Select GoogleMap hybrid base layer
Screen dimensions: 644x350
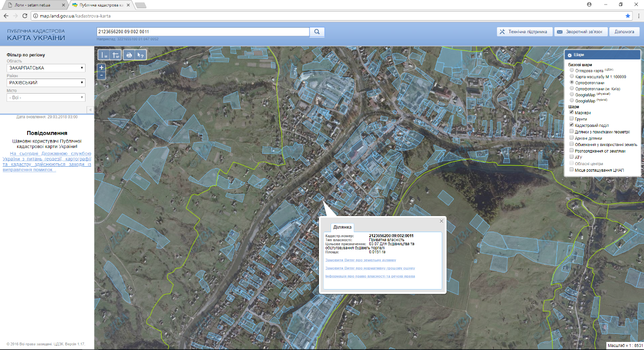[572, 101]
